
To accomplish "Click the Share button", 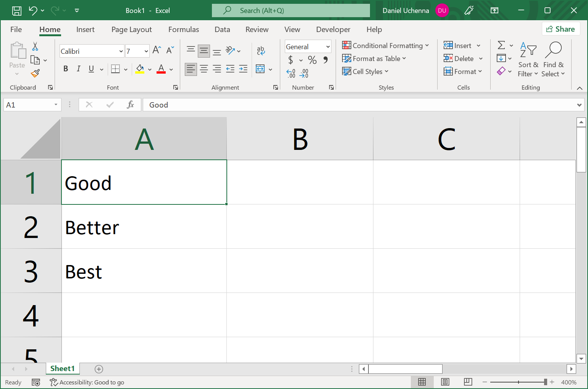I will pos(561,29).
